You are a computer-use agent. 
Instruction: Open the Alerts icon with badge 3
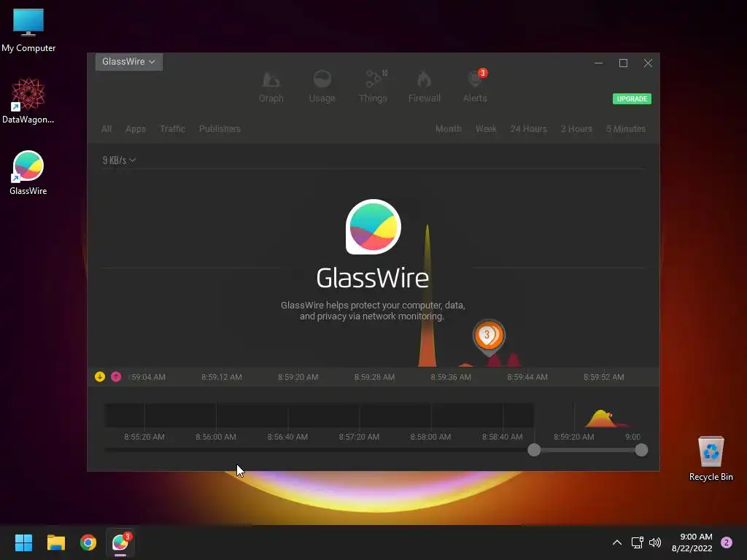(476, 79)
